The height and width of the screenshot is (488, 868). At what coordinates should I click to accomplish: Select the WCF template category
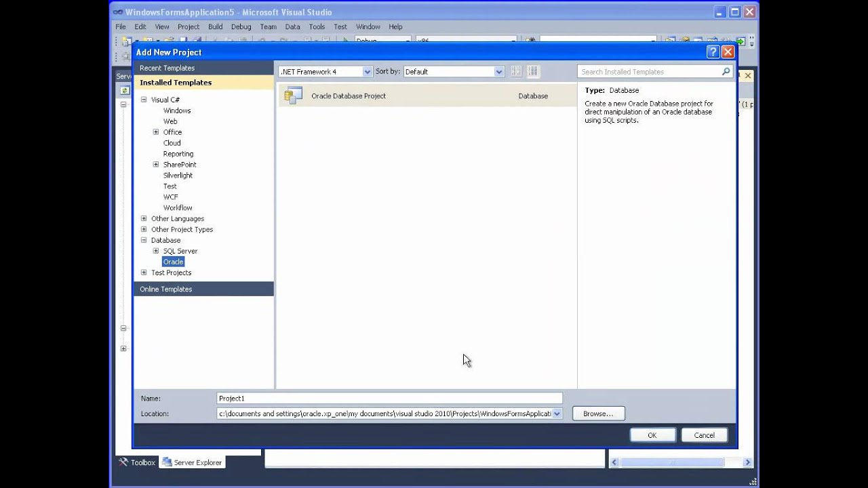[170, 197]
